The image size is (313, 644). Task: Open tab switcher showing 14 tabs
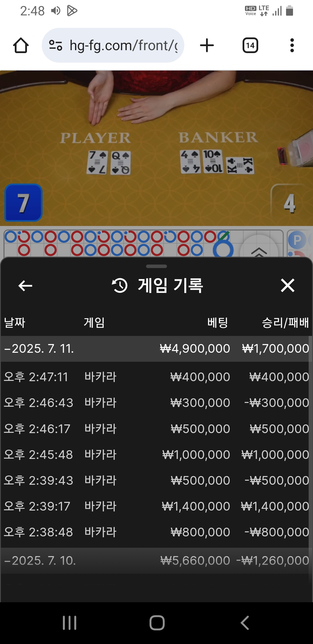click(x=250, y=45)
